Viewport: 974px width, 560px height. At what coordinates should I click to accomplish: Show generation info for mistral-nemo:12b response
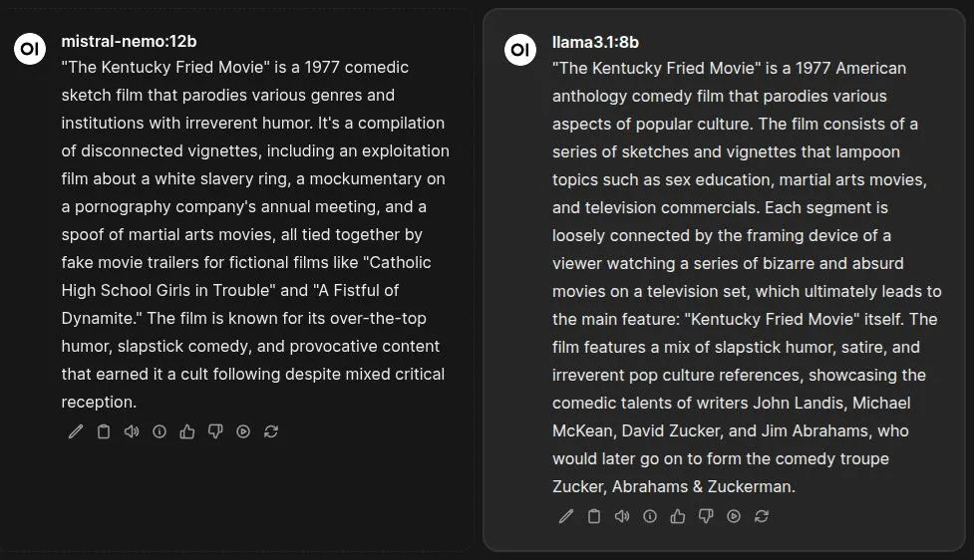160,431
